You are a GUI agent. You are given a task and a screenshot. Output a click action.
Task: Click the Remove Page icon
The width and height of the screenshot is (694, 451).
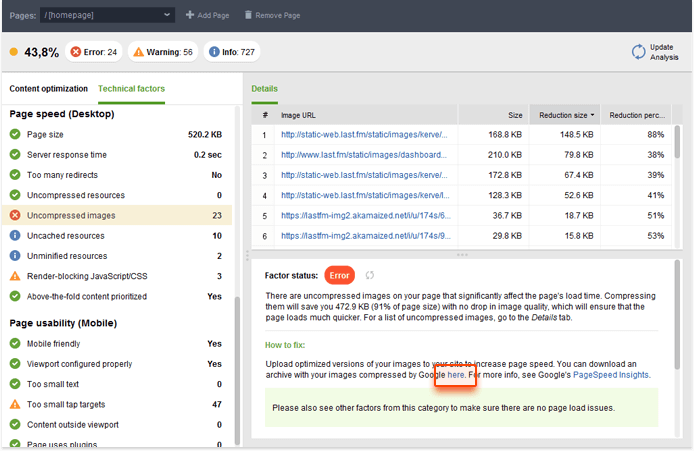[x=247, y=16]
